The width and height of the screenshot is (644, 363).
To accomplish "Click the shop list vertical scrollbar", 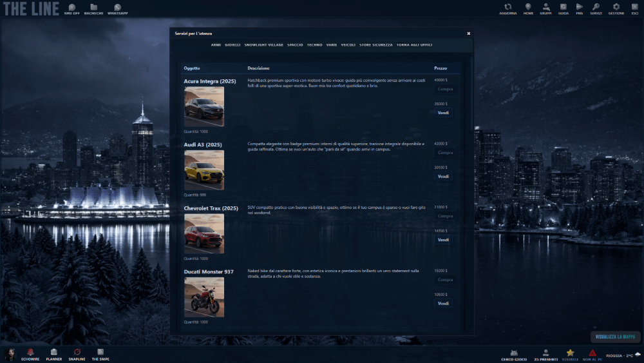I will point(471,93).
